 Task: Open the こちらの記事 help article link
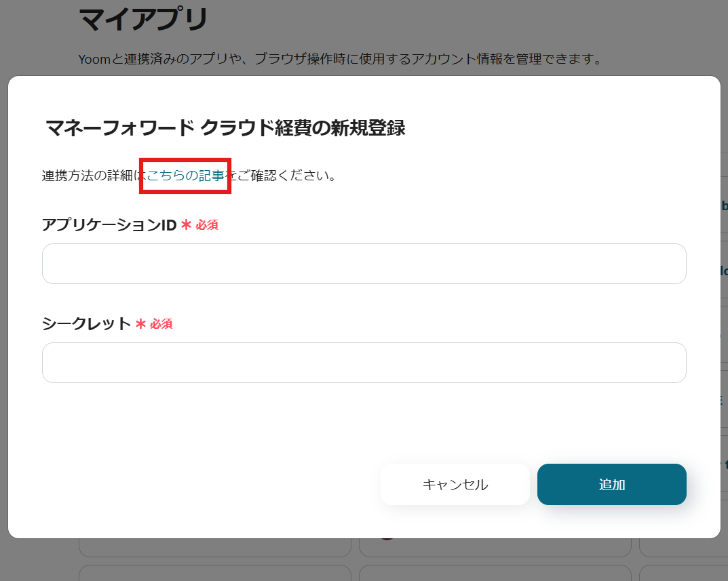(x=185, y=176)
